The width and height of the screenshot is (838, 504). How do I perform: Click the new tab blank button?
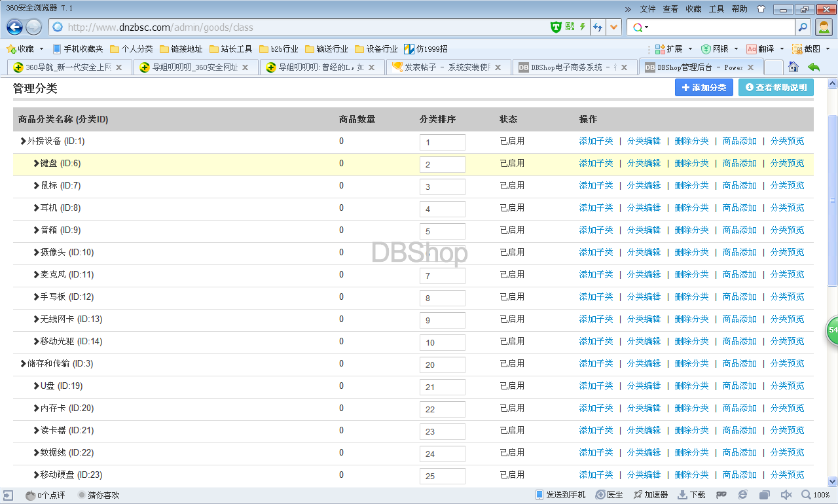pos(774,67)
